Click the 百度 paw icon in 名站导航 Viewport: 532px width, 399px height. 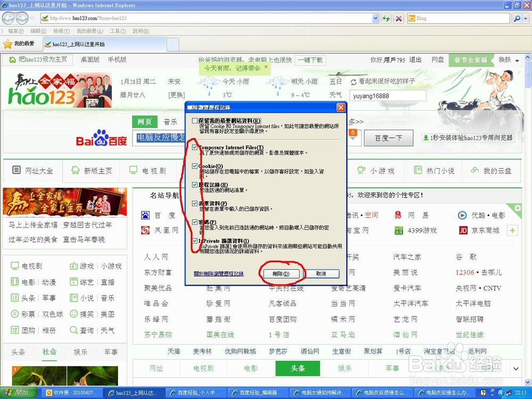[x=145, y=215]
